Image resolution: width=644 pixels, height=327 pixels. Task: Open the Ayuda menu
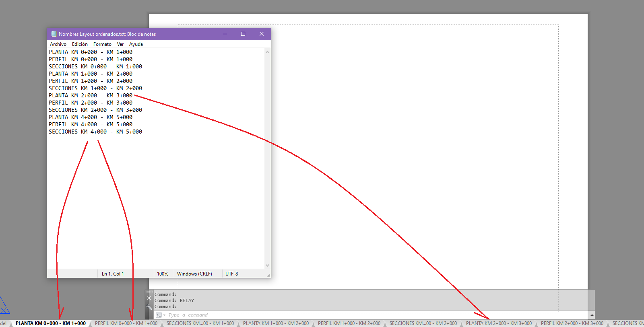tap(136, 44)
